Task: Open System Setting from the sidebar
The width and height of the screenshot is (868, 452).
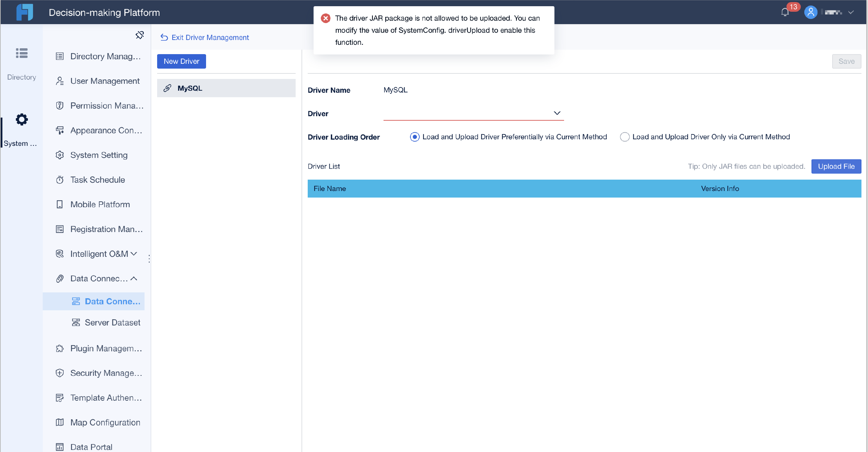Action: 99,155
